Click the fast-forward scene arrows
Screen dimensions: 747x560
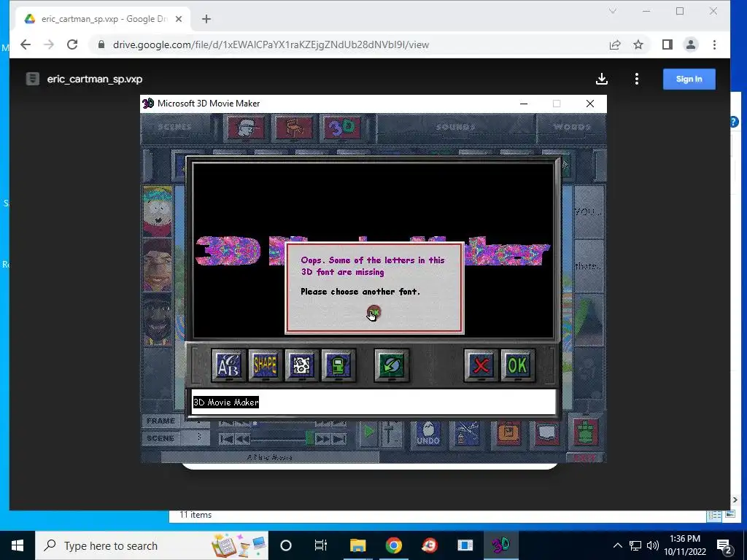click(322, 439)
